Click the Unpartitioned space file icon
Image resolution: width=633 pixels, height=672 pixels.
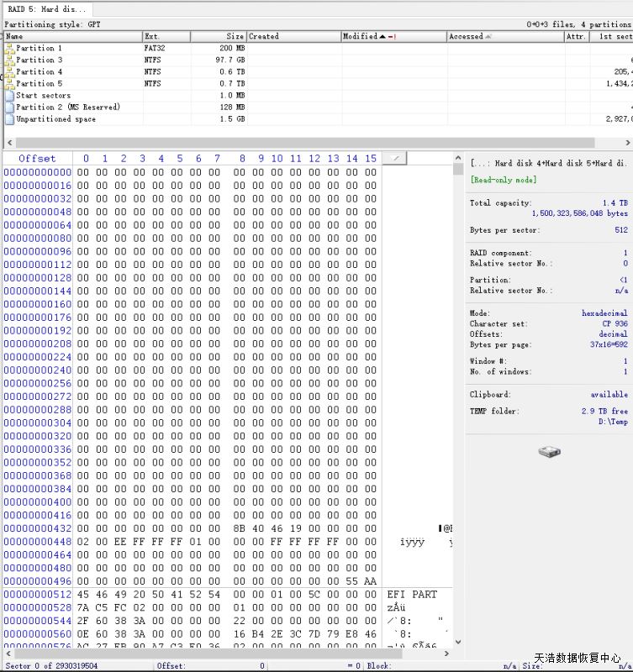coord(9,119)
